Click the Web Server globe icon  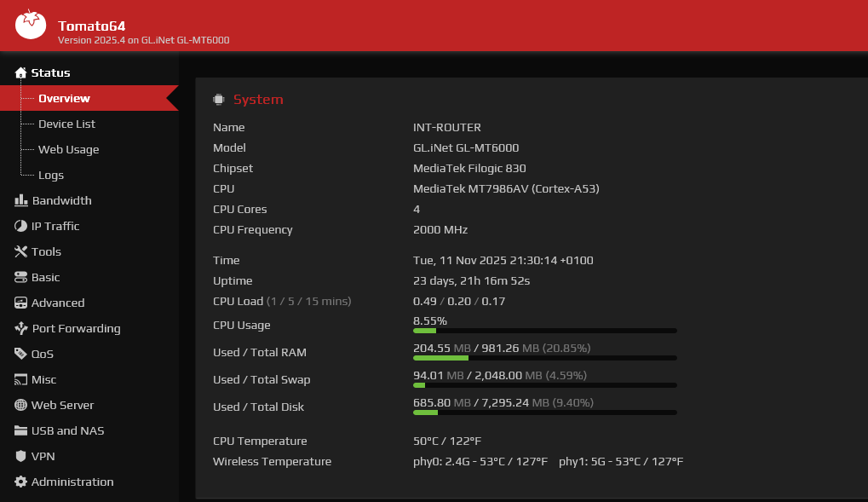pyautogui.click(x=20, y=405)
